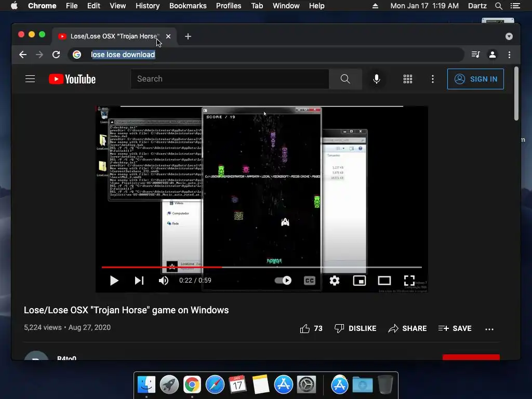Open the Trash in the Dock
The image size is (532, 399).
pyautogui.click(x=385, y=385)
